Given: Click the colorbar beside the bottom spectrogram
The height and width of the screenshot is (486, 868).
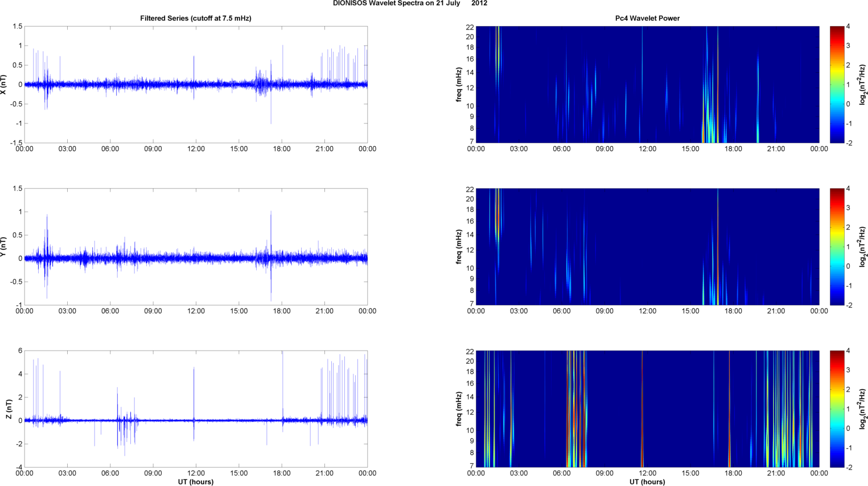Looking at the screenshot, I should (x=837, y=409).
